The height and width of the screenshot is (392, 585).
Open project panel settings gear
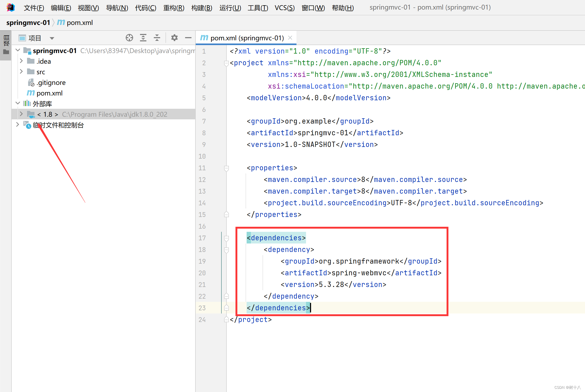coord(174,38)
